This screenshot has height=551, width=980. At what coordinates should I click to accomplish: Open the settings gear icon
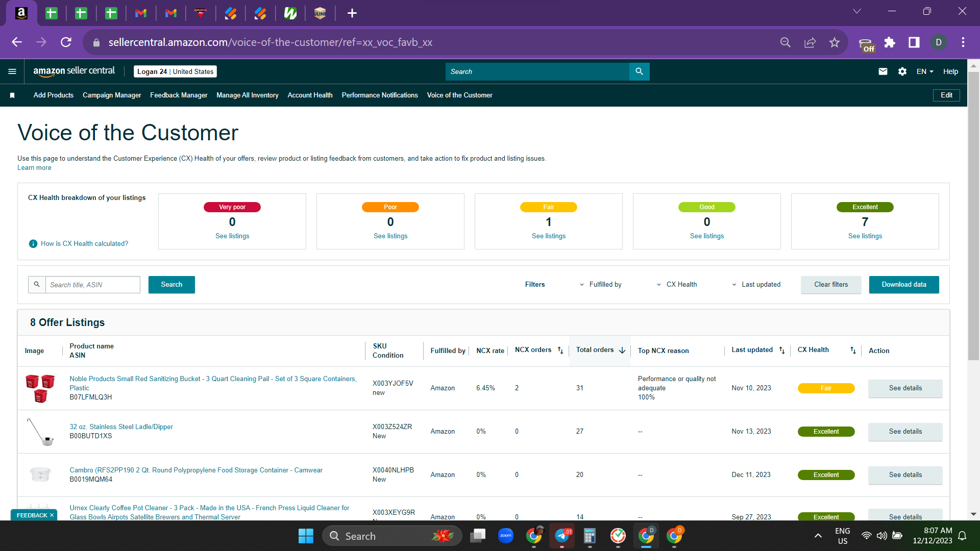[902, 71]
